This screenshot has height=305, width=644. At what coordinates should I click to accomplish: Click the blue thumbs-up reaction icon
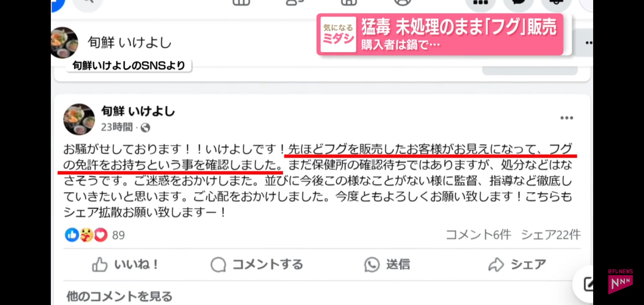tap(72, 235)
